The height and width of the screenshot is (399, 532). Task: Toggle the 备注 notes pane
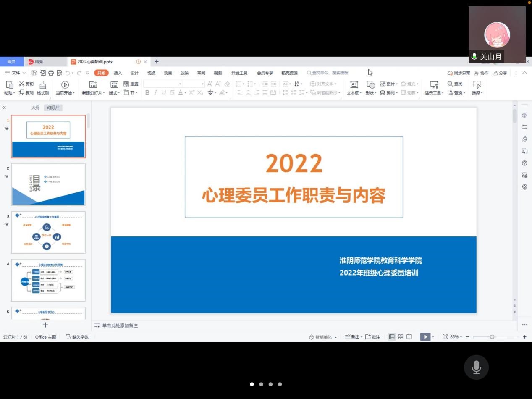coord(352,337)
